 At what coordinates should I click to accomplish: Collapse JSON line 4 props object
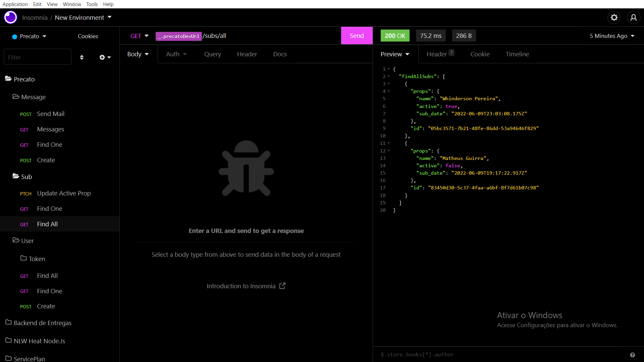[x=389, y=91]
